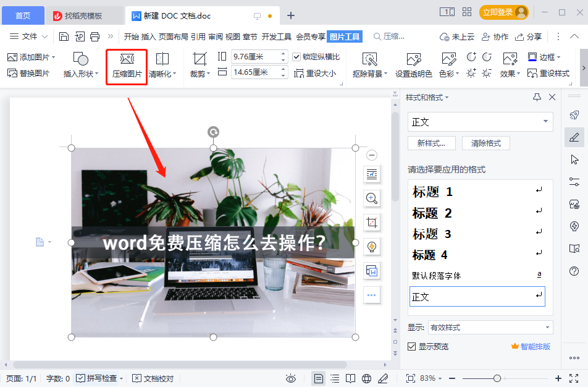Switch to web layout globe icon
The image size is (588, 387).
(367, 378)
